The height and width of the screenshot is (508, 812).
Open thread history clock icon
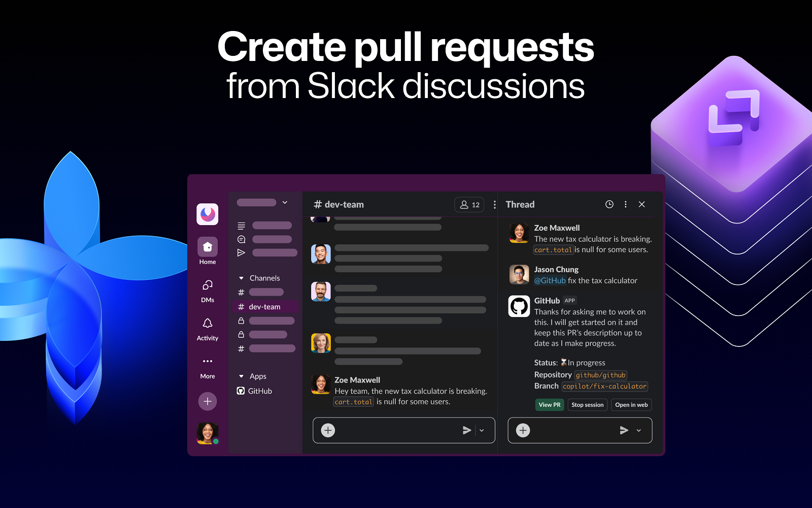[x=610, y=204]
